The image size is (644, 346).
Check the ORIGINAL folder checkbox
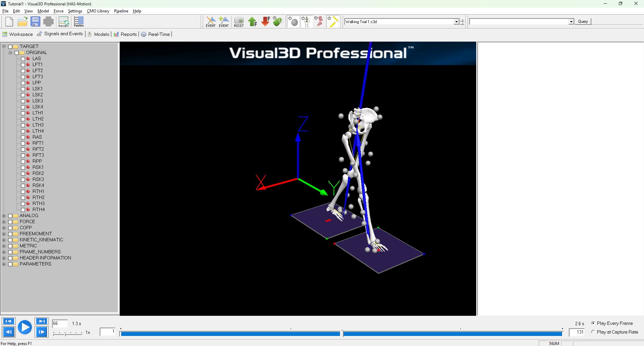[x=16, y=53]
